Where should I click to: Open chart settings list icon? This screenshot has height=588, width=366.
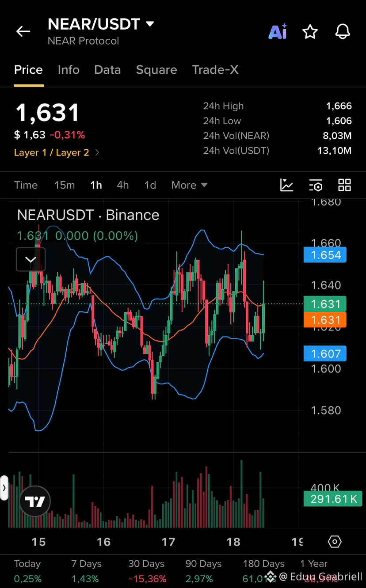point(316,185)
